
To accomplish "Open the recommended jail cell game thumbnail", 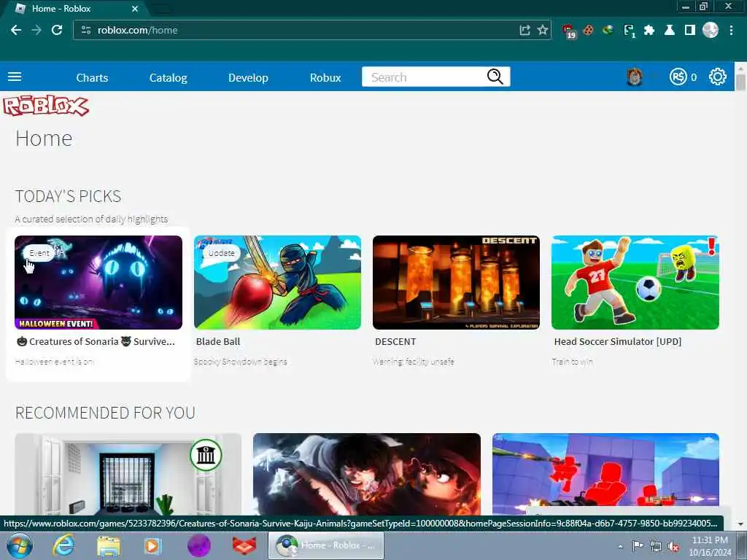I will click(128, 474).
